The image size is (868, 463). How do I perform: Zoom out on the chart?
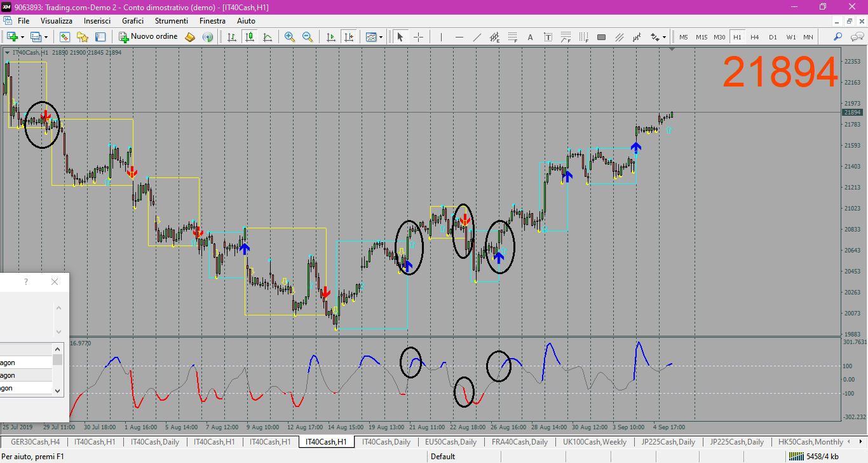(308, 37)
